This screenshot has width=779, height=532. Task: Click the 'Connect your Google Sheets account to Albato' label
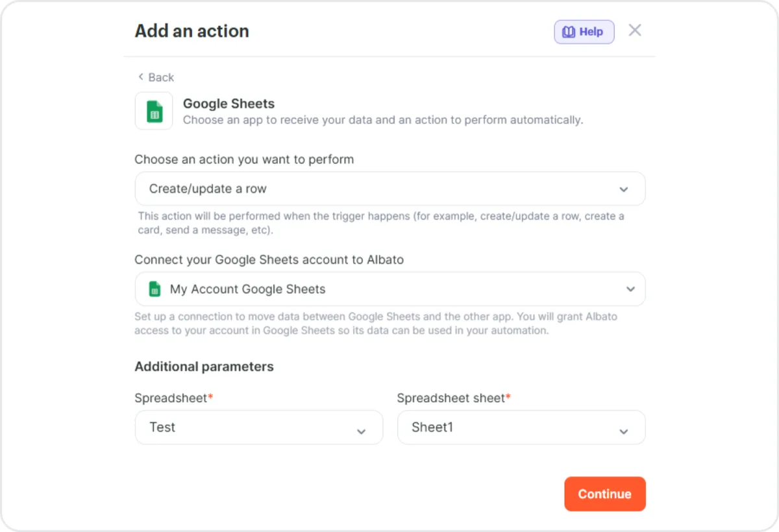tap(269, 260)
